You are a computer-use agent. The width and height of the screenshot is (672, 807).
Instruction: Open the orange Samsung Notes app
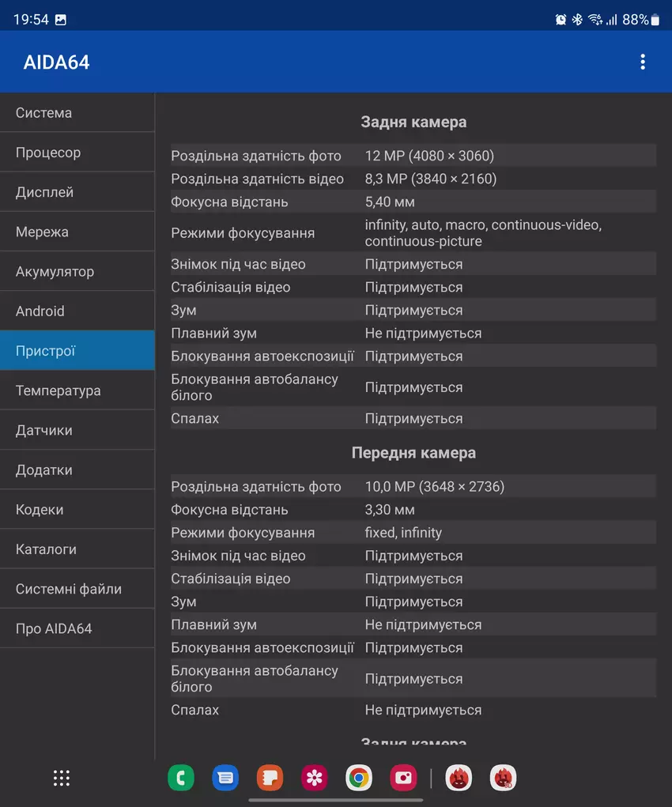270,779
